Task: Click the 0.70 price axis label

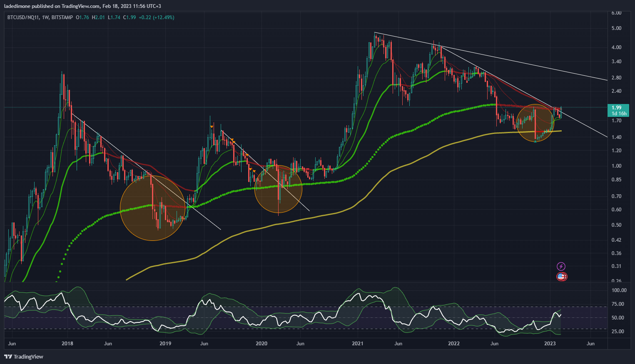Action: point(616,196)
